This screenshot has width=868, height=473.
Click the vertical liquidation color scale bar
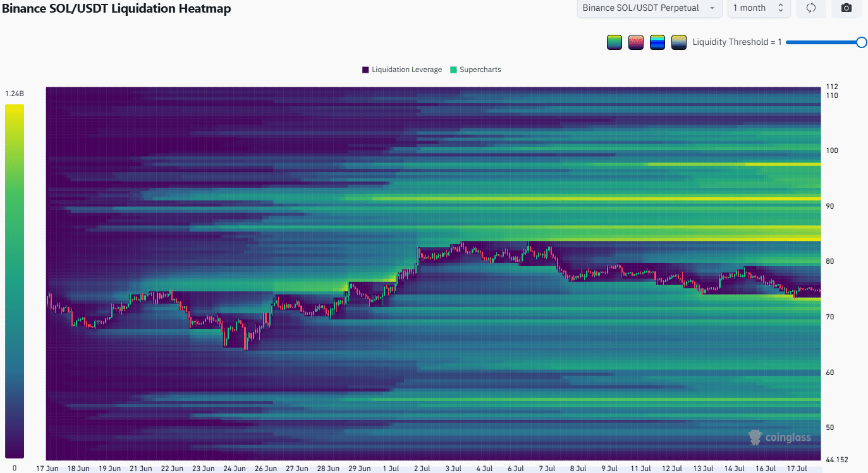[15, 281]
